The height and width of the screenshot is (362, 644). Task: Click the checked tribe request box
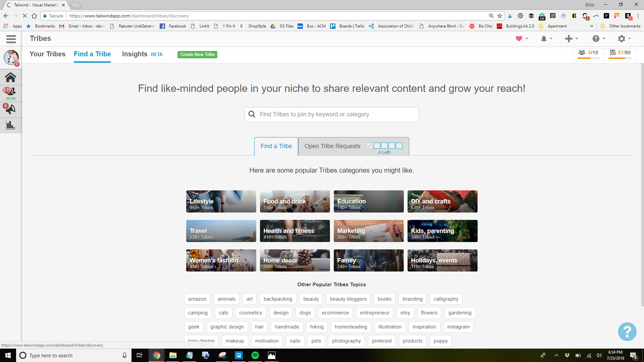[x=370, y=146]
